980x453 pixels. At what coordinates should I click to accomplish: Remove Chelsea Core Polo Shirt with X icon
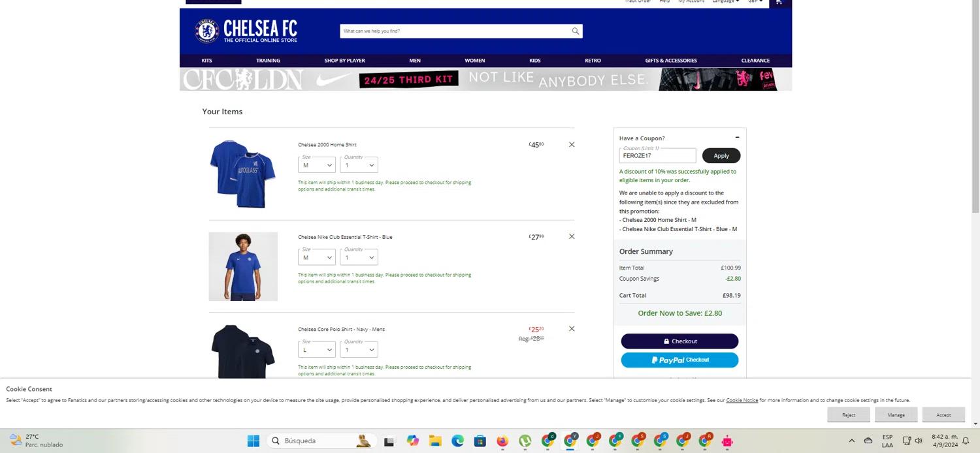pos(572,328)
